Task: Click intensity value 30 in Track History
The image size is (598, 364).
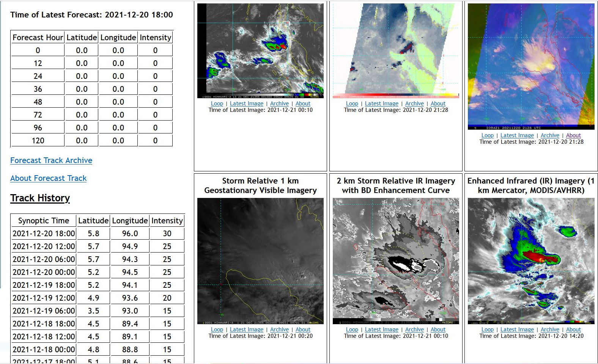Action: pos(167,234)
